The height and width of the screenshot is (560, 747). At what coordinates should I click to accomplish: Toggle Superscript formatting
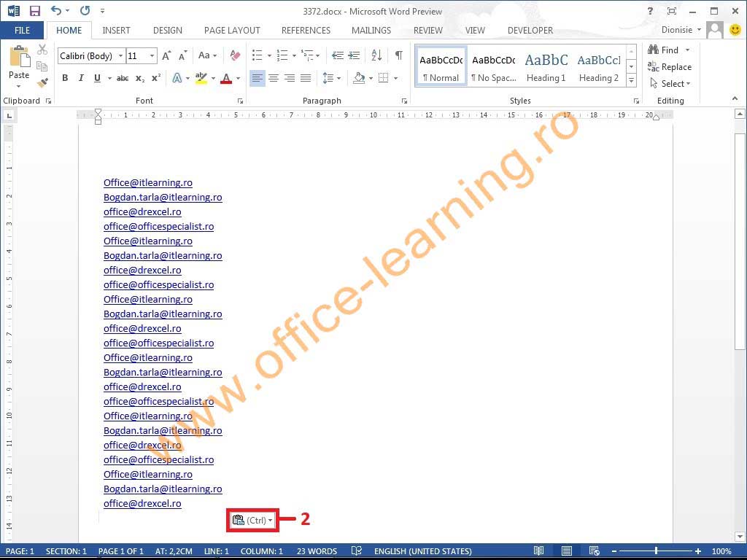pyautogui.click(x=156, y=78)
